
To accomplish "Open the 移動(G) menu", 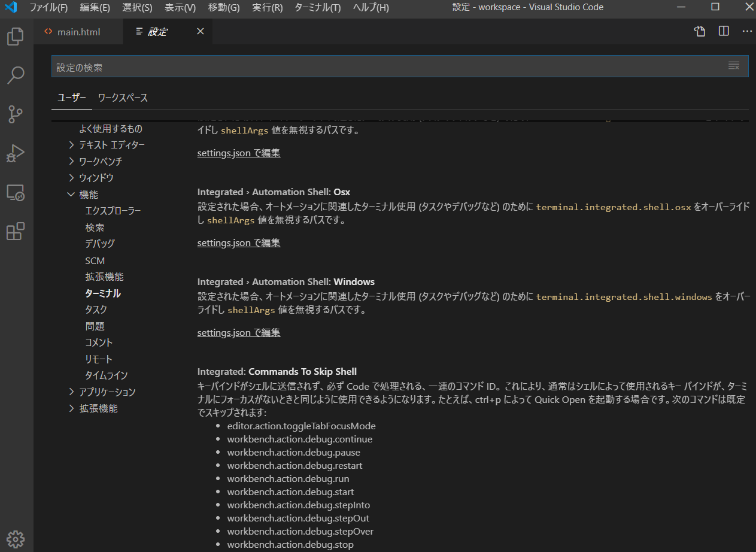I will click(x=224, y=7).
